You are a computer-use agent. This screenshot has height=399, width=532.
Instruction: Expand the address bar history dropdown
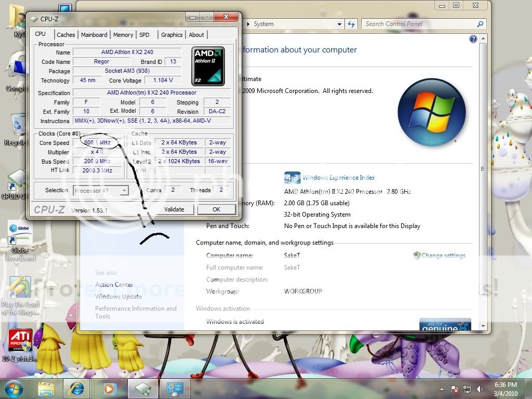[339, 24]
